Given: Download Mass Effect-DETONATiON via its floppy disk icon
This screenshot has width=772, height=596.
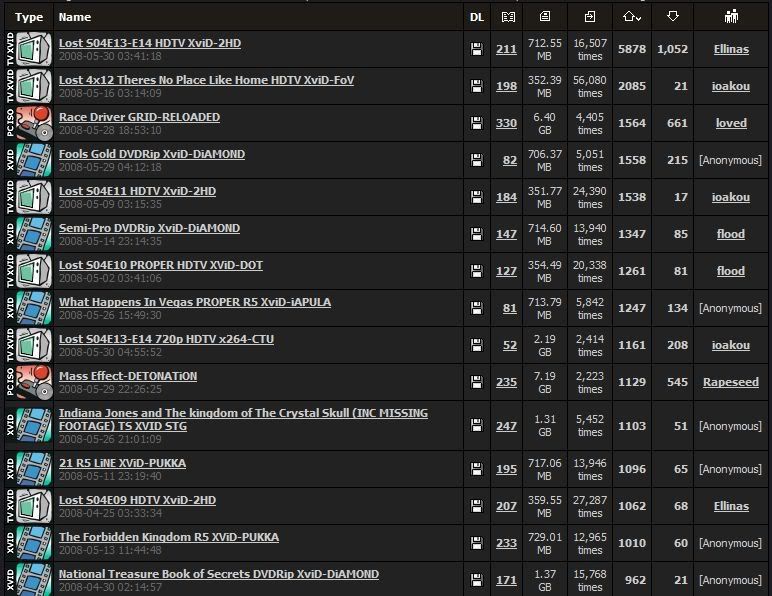Looking at the screenshot, I should tap(477, 383).
